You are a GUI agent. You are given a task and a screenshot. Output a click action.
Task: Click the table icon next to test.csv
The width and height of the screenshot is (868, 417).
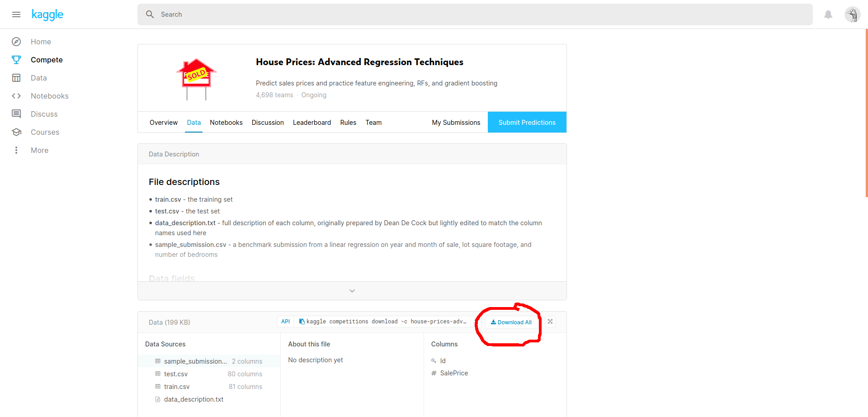click(x=158, y=374)
